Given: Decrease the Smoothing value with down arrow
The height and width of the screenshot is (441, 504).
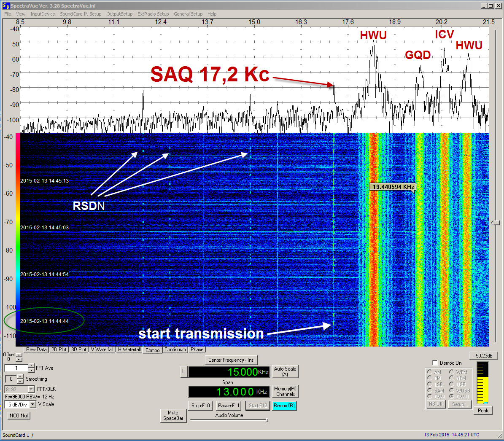Looking at the screenshot, I should [20, 381].
